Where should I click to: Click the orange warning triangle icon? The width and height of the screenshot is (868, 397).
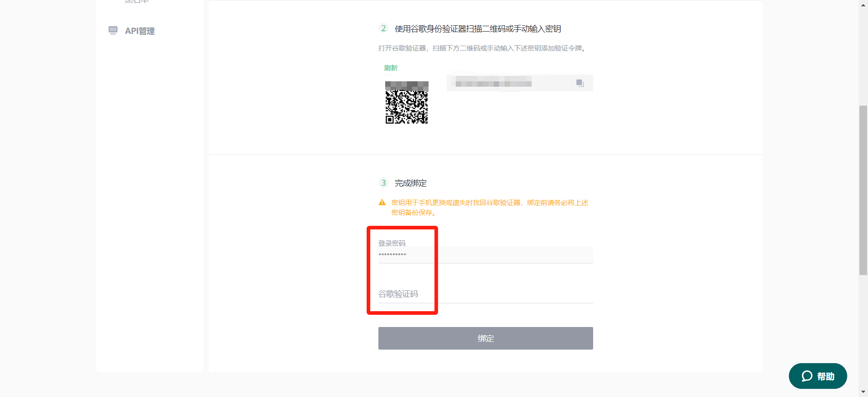click(382, 202)
